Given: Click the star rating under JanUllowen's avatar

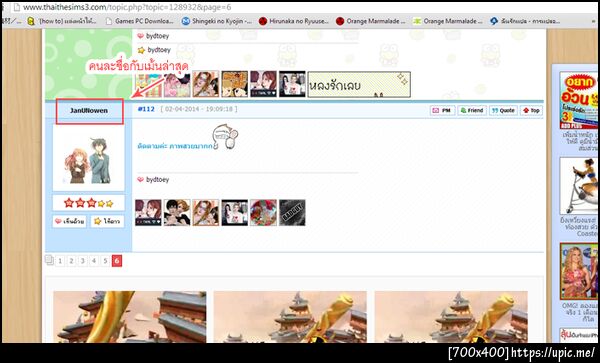Looking at the screenshot, I should (89, 203).
